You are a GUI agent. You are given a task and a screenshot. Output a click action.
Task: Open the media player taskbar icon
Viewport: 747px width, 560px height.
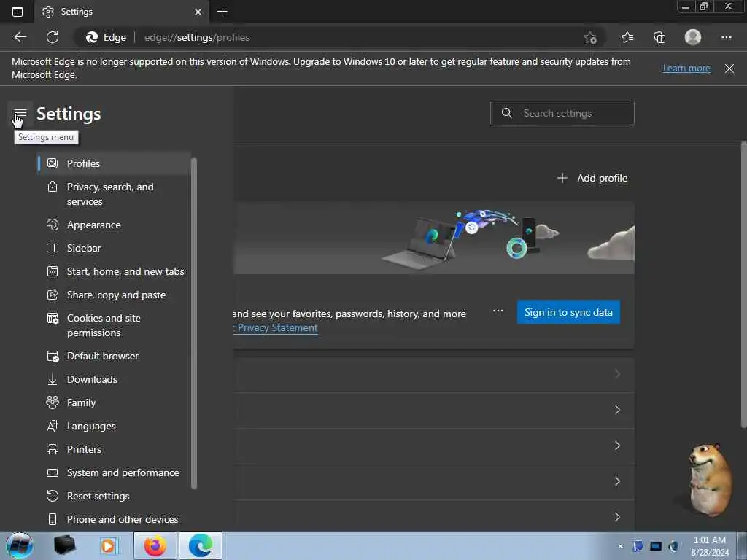point(109,545)
